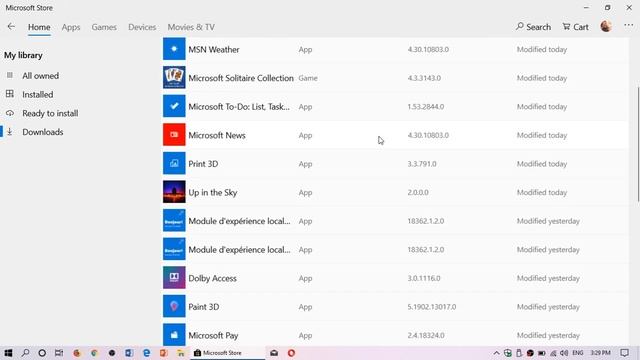Click version 4.3.3143.0 of Solitaire

point(424,78)
